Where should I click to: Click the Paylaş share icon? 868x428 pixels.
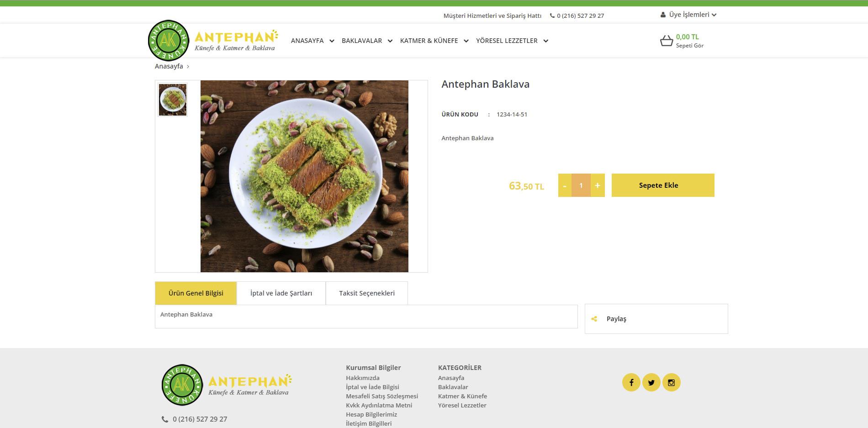[594, 319]
